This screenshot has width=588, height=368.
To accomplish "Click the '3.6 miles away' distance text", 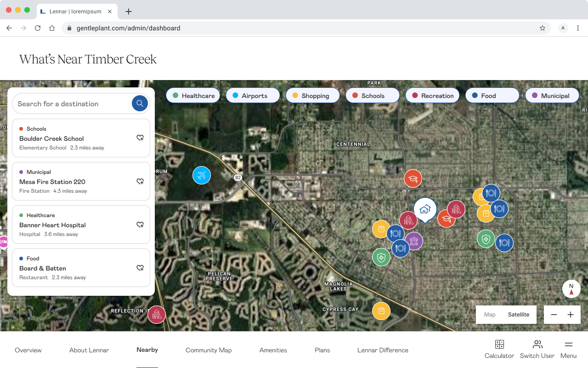I will pos(61,234).
